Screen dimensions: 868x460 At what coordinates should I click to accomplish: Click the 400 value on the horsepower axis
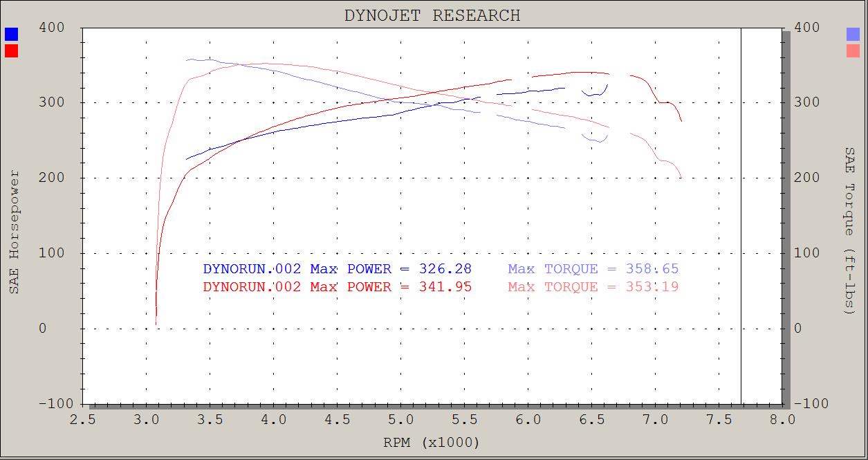52,28
